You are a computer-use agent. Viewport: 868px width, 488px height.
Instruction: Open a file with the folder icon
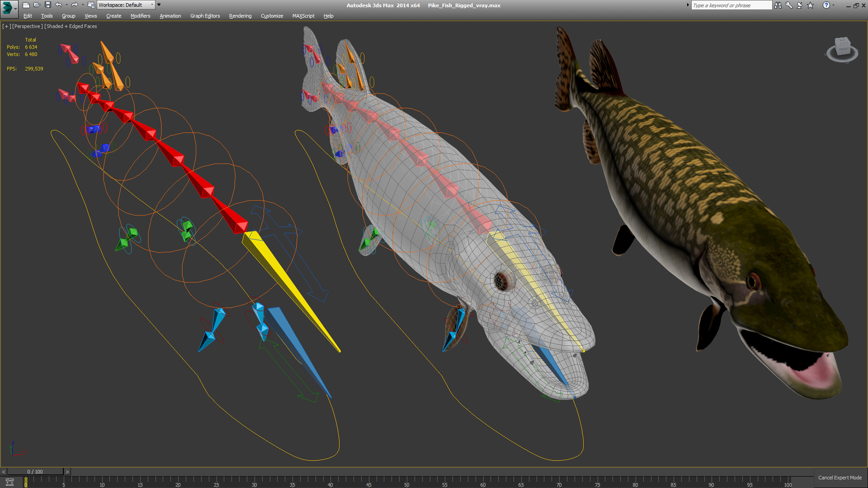click(x=37, y=5)
